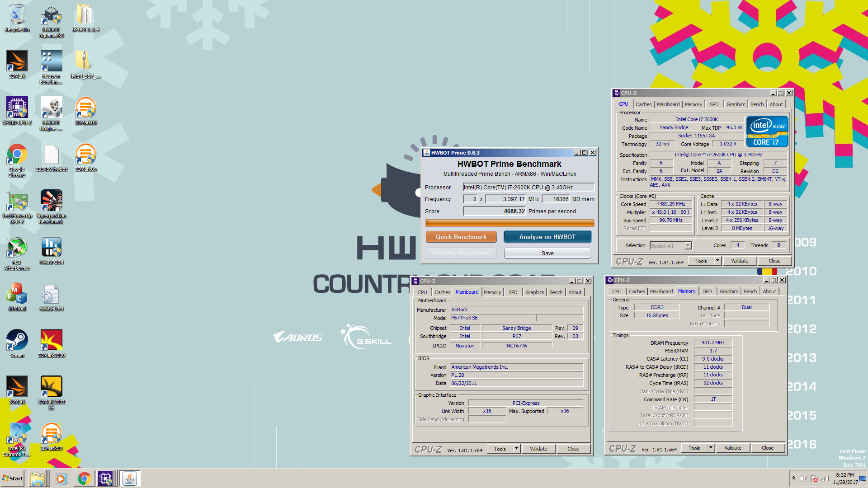Open the 335459.hwbot file icon
The height and width of the screenshot is (488, 868).
coord(51,158)
